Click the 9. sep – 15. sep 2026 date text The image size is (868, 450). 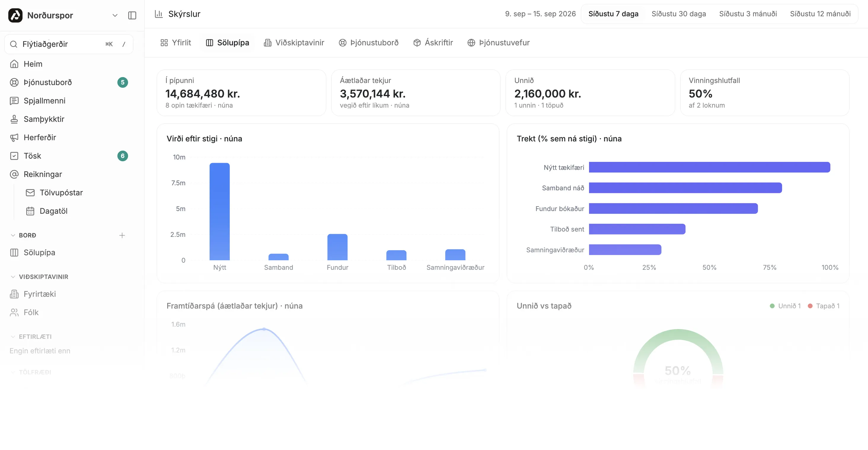point(540,14)
